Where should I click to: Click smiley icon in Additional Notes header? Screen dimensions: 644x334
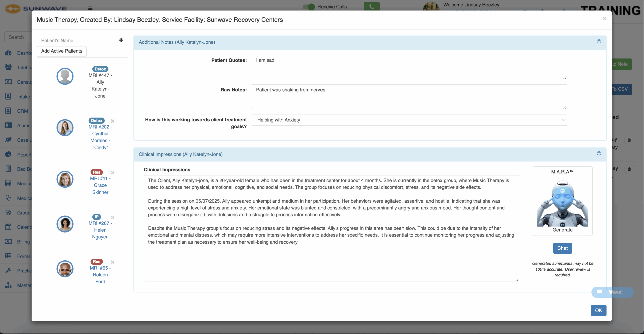coord(599,41)
